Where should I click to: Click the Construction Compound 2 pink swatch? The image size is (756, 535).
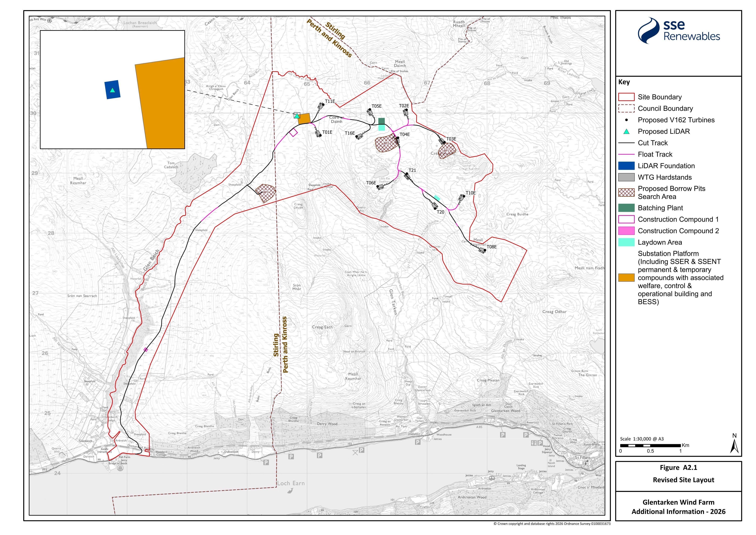click(626, 231)
